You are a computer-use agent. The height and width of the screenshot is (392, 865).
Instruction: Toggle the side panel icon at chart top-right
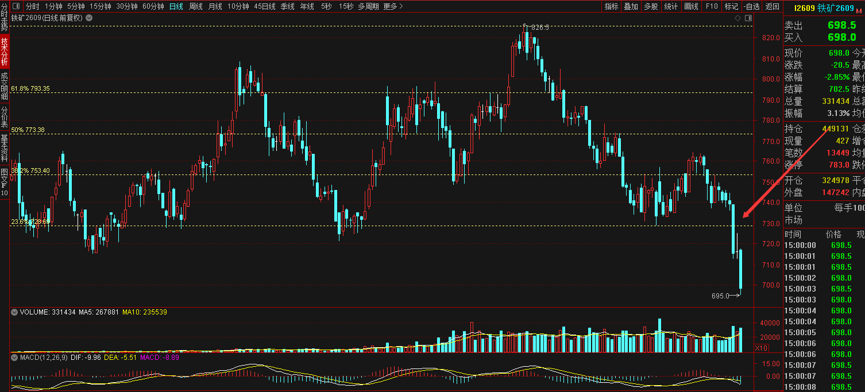(747, 18)
